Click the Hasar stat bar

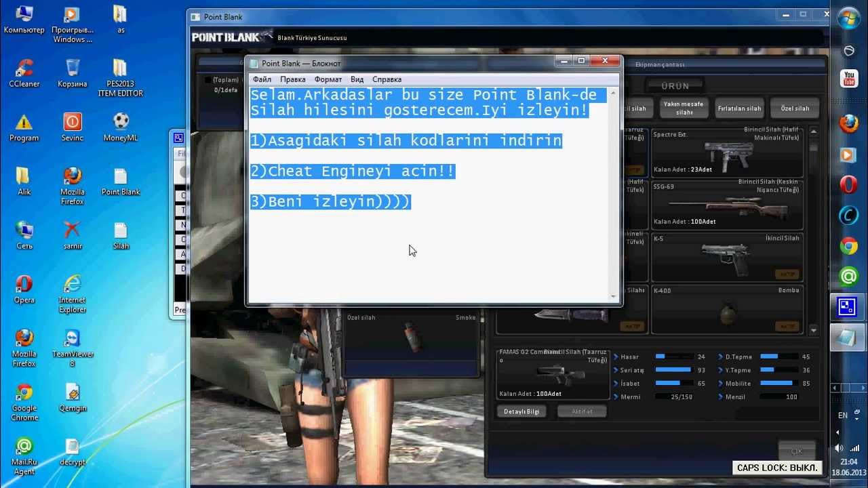[x=674, y=357]
